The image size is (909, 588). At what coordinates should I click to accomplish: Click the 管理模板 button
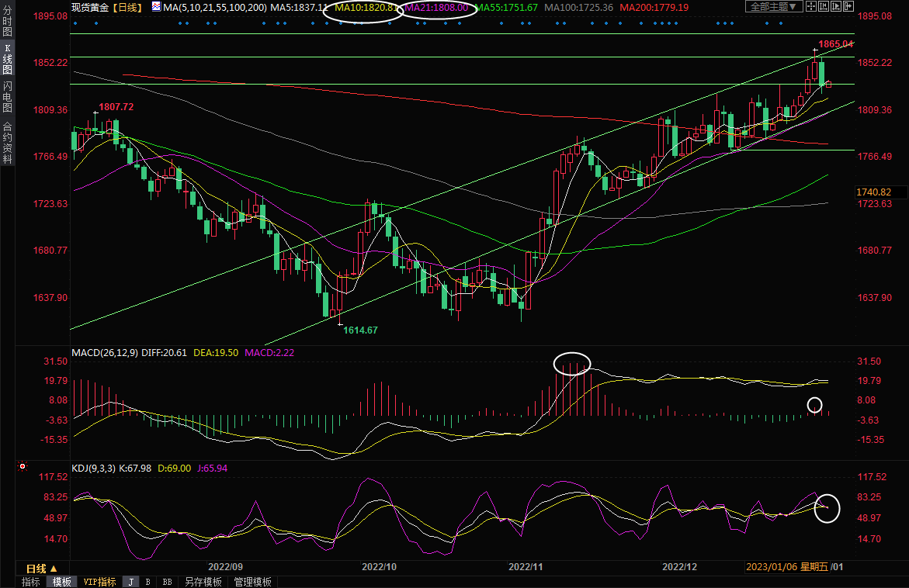point(252,582)
